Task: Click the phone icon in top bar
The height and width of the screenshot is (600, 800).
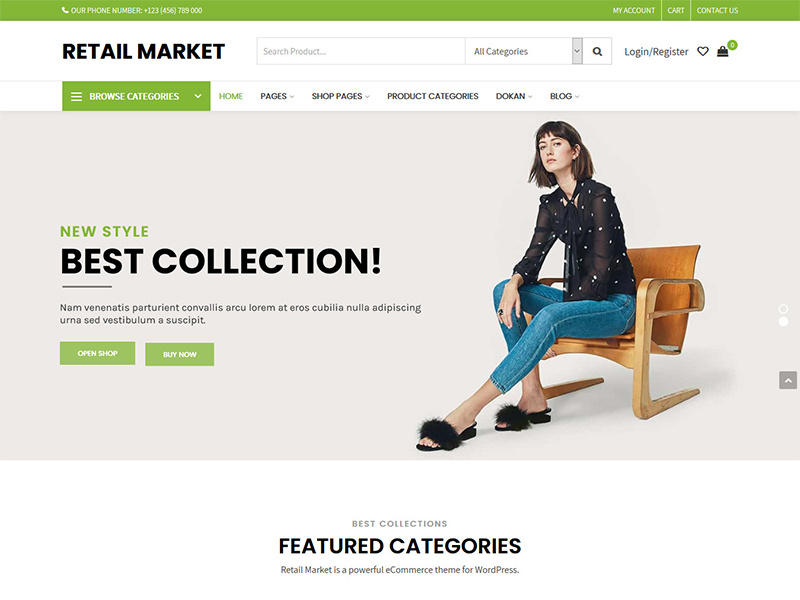Action: (65, 10)
